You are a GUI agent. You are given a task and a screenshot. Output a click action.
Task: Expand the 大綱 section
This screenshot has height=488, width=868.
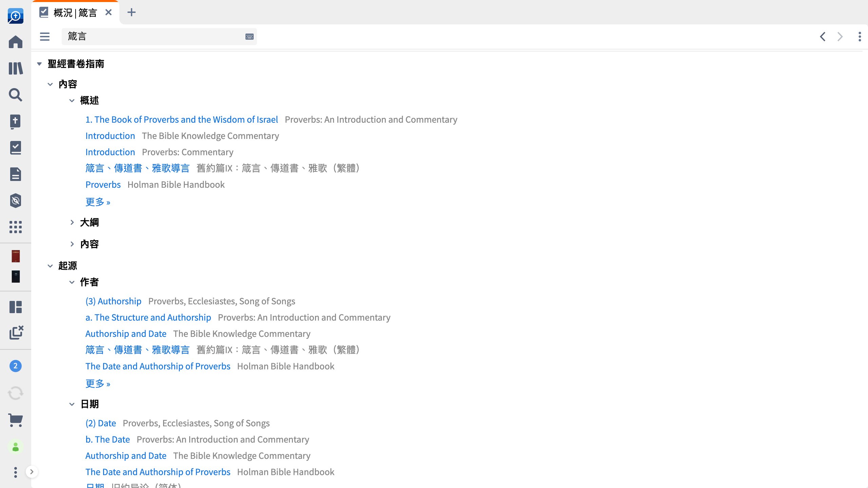coord(72,222)
